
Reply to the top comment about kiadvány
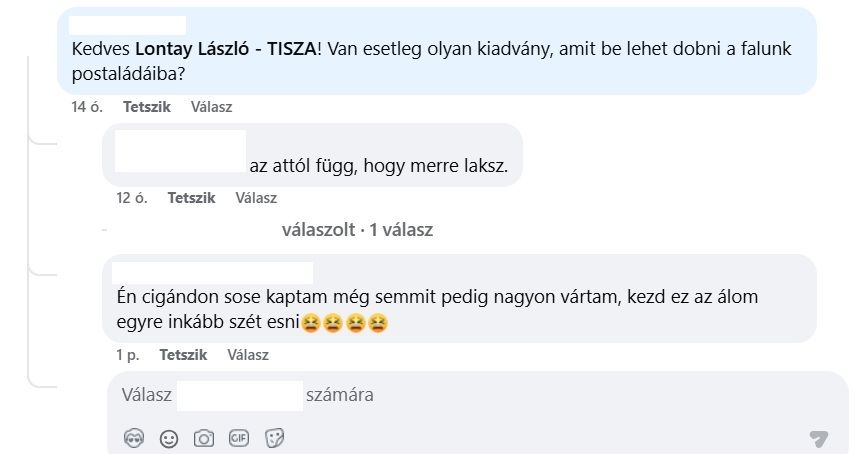[x=211, y=107]
